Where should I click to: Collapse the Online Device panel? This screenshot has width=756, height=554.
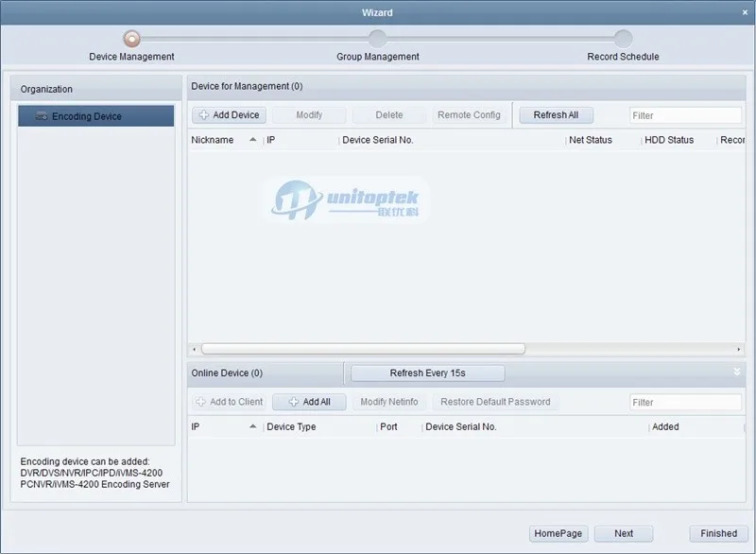point(737,372)
